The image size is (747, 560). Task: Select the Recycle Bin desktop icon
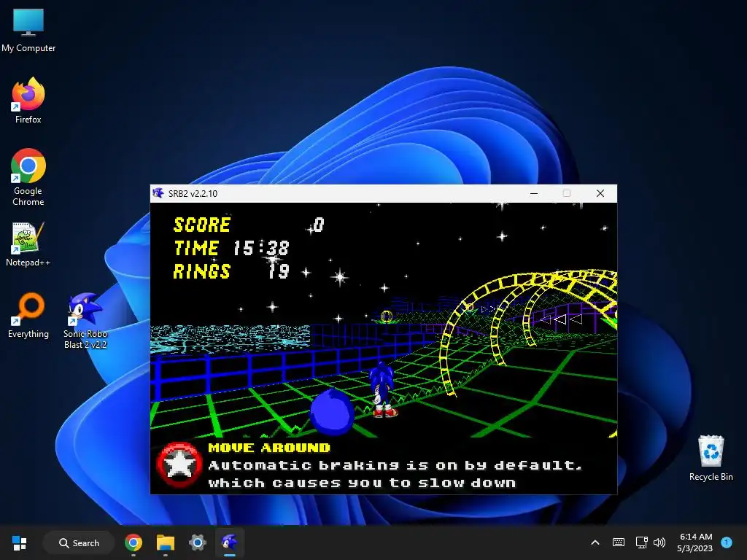click(x=711, y=458)
